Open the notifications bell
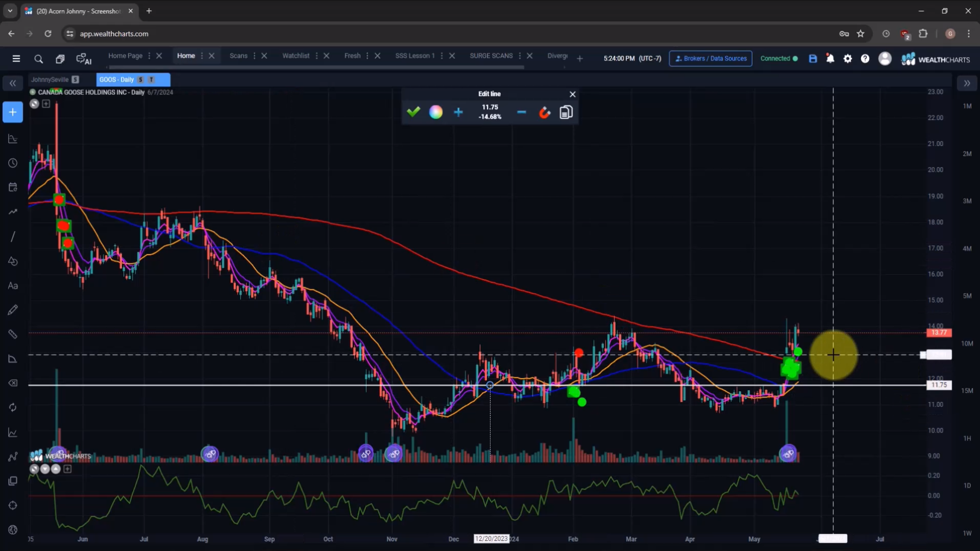Viewport: 980px width, 551px height. 830,59
